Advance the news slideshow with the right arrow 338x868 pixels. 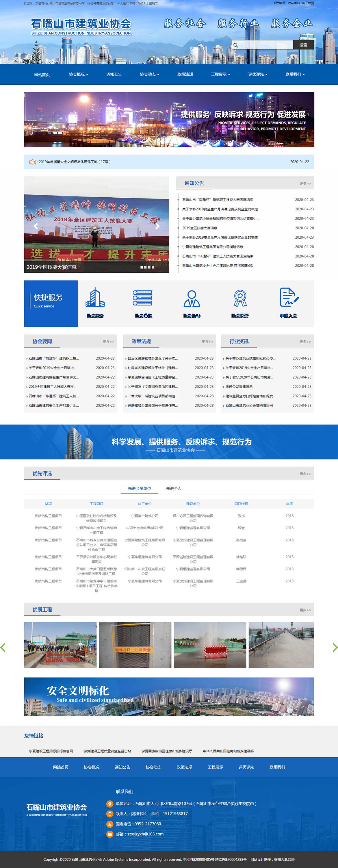[157, 226]
